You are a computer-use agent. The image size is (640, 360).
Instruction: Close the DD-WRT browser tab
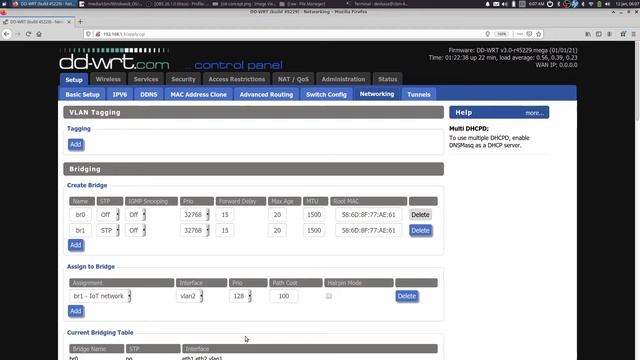point(69,22)
